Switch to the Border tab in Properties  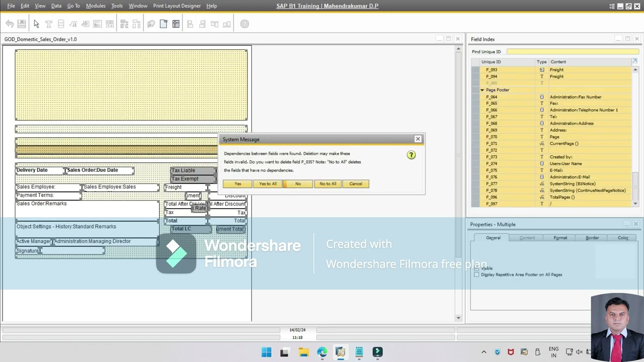click(x=592, y=238)
